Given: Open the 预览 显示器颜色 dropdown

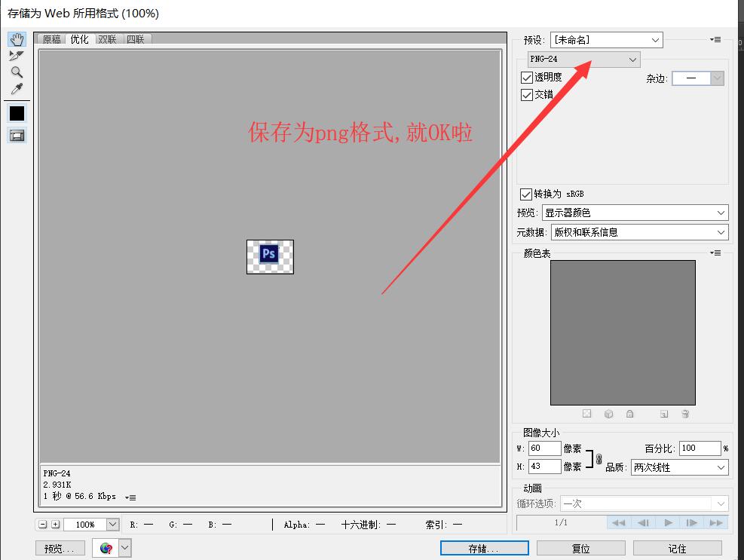Looking at the screenshot, I should (x=635, y=213).
